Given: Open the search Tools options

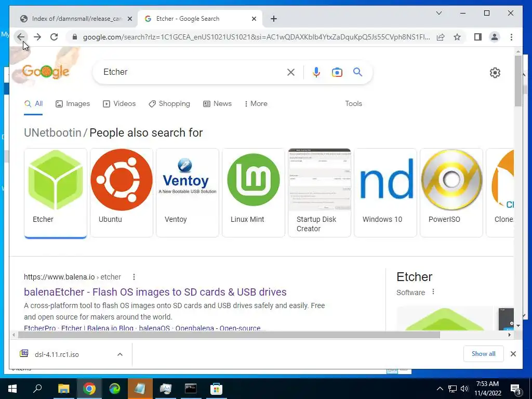Looking at the screenshot, I should pyautogui.click(x=353, y=104).
